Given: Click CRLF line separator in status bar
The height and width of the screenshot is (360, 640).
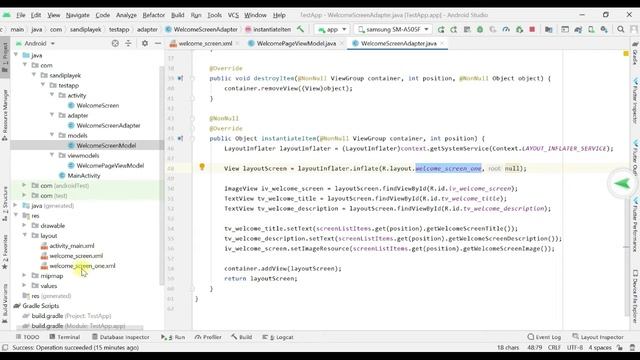Looking at the screenshot, I should pyautogui.click(x=554, y=348).
